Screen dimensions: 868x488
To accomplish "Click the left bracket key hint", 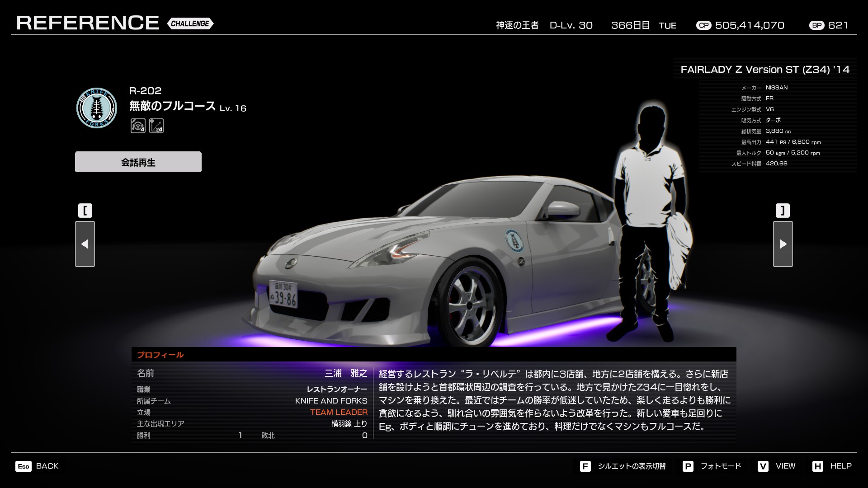I will [85, 211].
